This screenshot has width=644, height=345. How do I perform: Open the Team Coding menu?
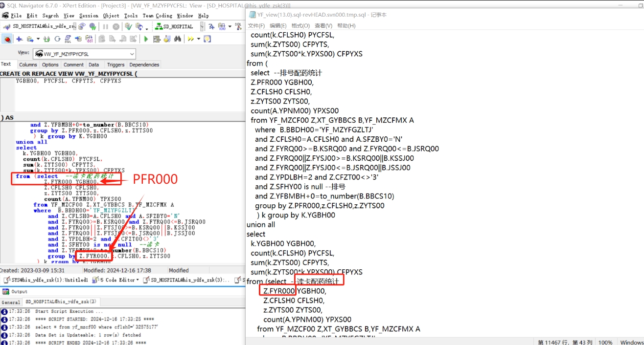pos(157,16)
